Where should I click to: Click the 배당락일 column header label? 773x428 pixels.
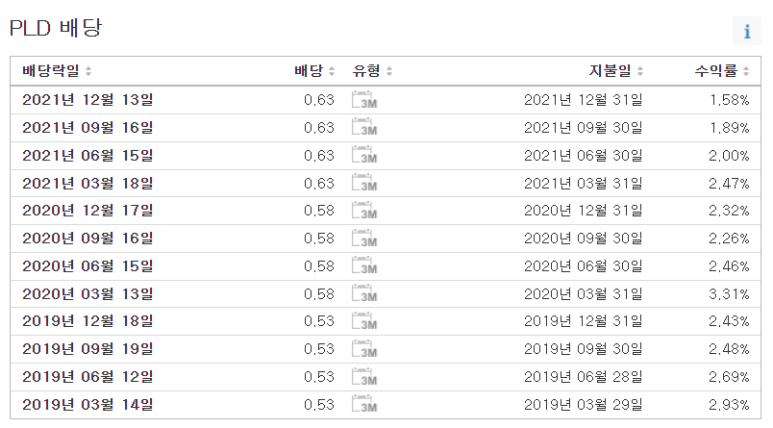point(51,71)
